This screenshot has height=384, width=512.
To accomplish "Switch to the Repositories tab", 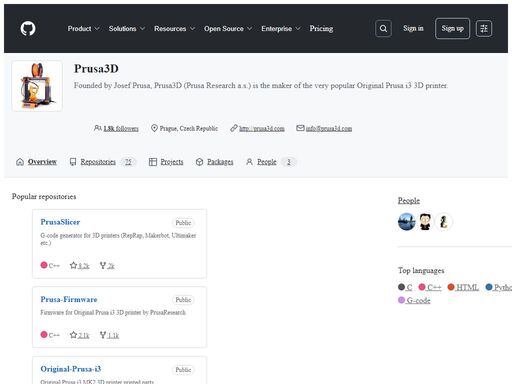I will click(102, 162).
